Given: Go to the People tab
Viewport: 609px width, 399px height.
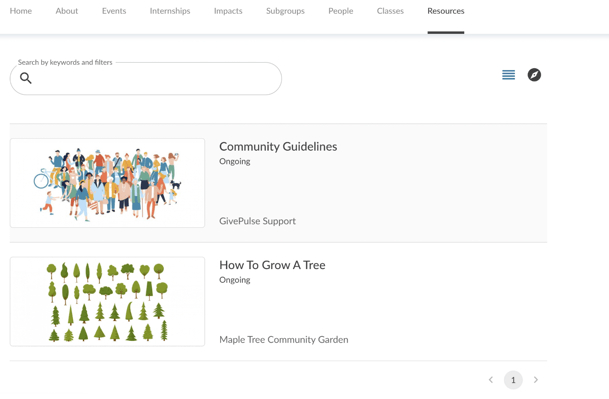Looking at the screenshot, I should (x=341, y=11).
